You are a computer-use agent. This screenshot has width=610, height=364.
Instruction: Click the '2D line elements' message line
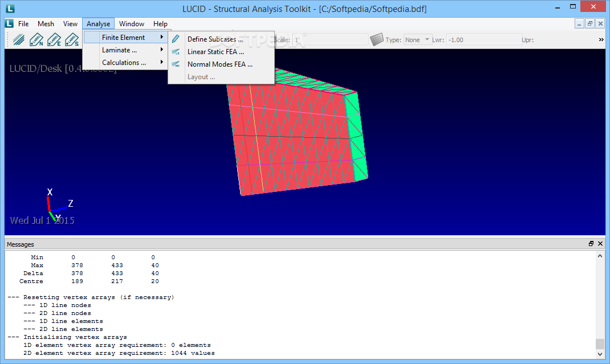pyautogui.click(x=63, y=329)
